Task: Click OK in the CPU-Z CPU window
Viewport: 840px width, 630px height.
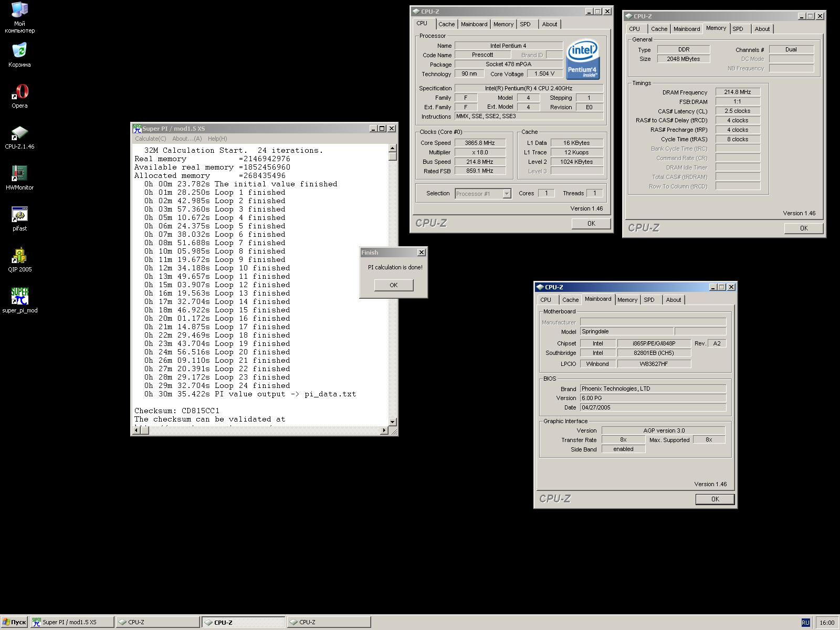Action: 591,224
